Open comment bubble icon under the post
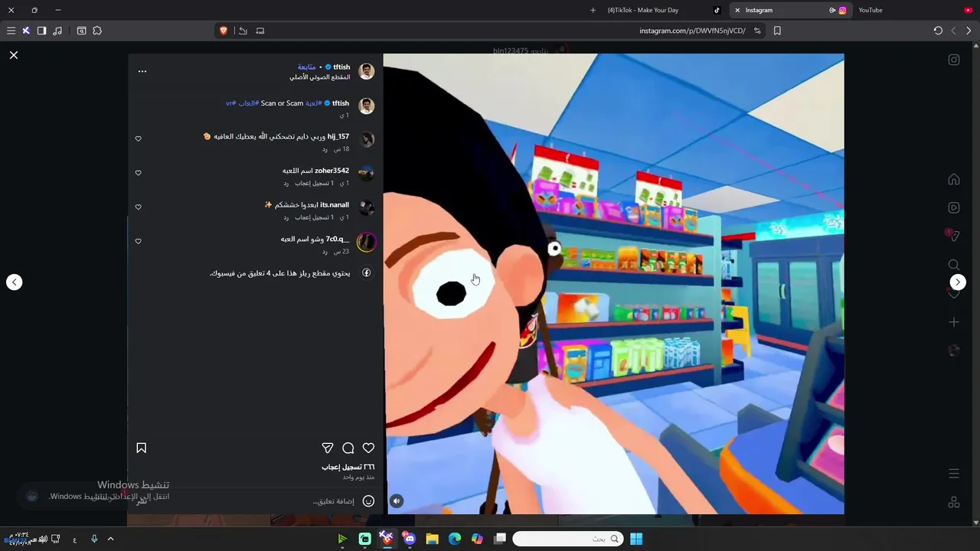The width and height of the screenshot is (980, 551). [x=348, y=448]
